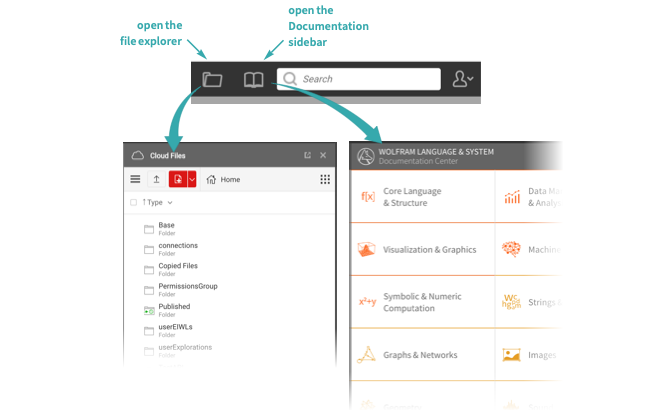Click the Wolfram logo in Documentation Center
Viewport: 670px width, 410px height.
click(365, 156)
